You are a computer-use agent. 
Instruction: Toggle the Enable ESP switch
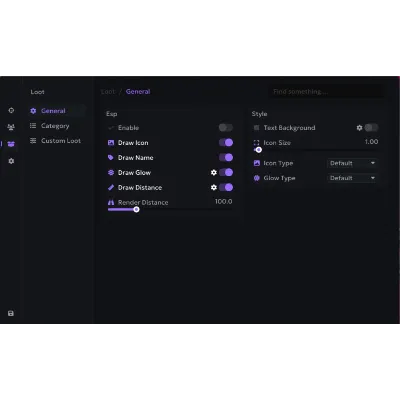coord(226,128)
